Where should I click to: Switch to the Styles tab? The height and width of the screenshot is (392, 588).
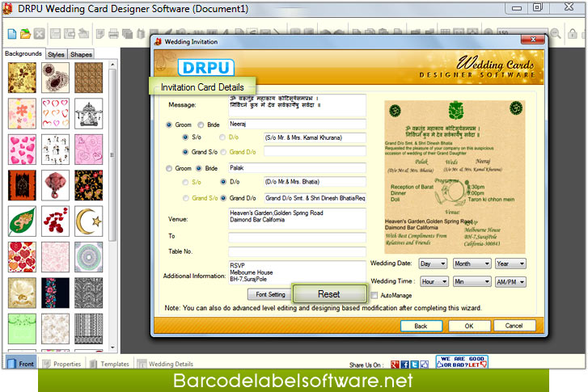point(57,54)
